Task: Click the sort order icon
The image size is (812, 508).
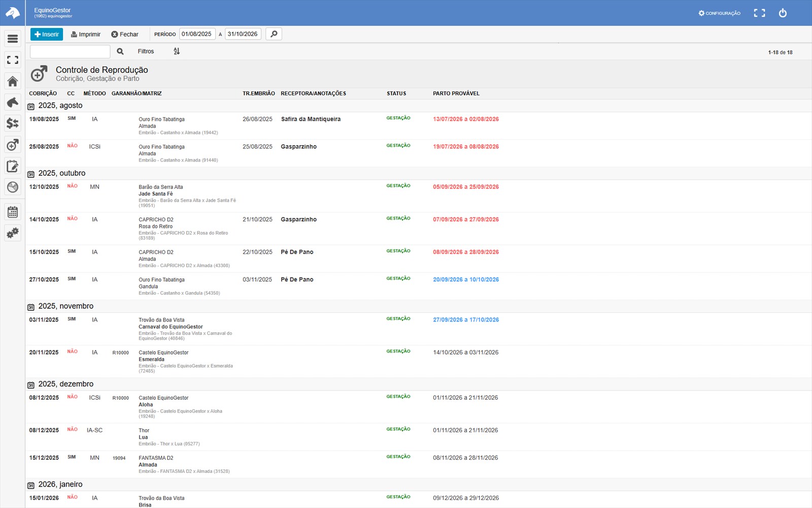Action: tap(177, 51)
